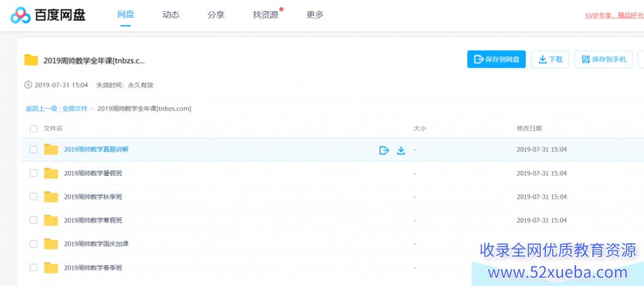Click the clock icon next to 2019-07-31 15:04
Screen dimensions: 644x286
28,85
